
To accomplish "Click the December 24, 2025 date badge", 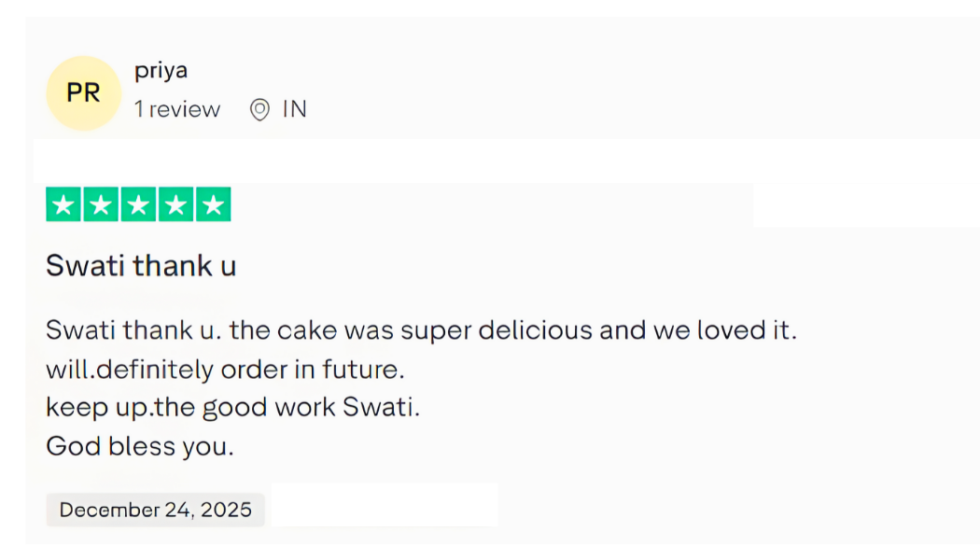I will coord(155,510).
